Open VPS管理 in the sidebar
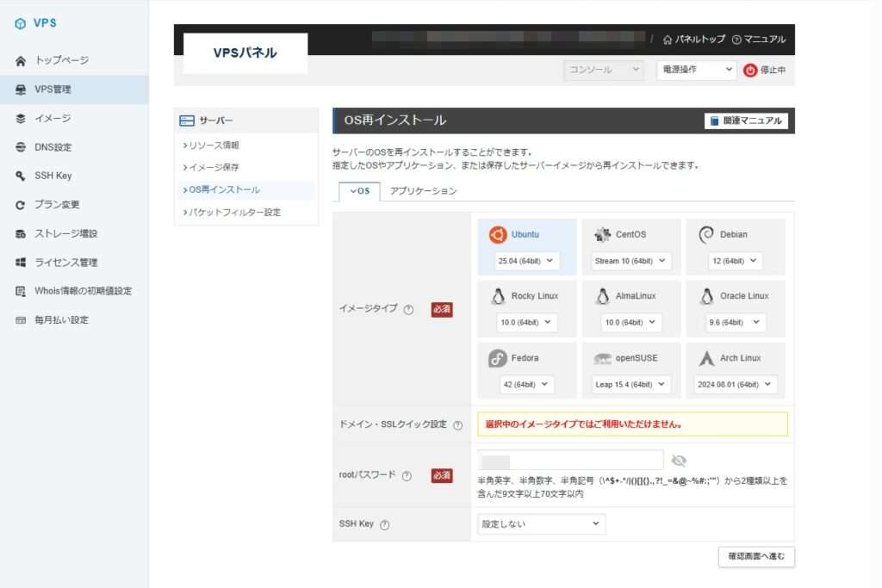 click(53, 90)
